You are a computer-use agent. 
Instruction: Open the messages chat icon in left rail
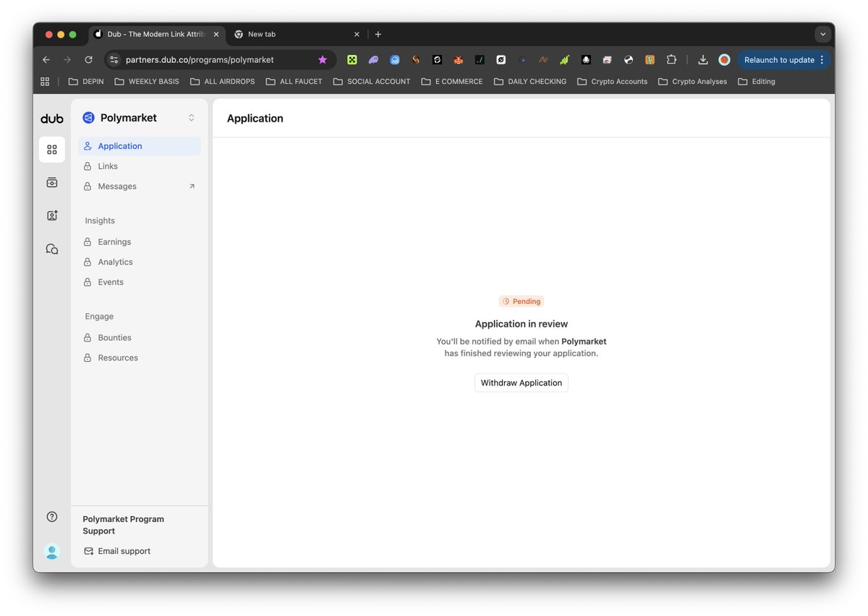click(x=52, y=249)
